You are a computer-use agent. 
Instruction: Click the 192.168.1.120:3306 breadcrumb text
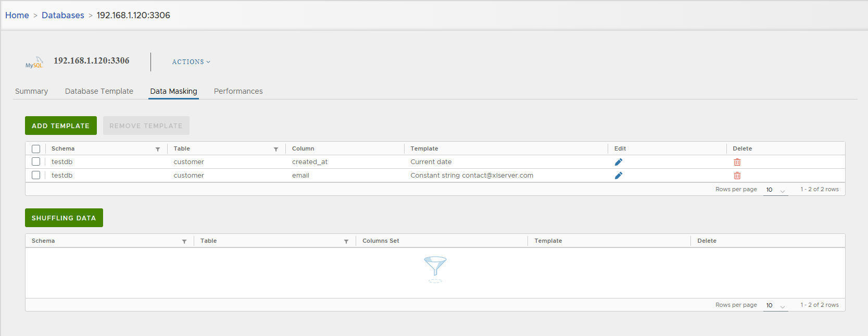pos(133,15)
